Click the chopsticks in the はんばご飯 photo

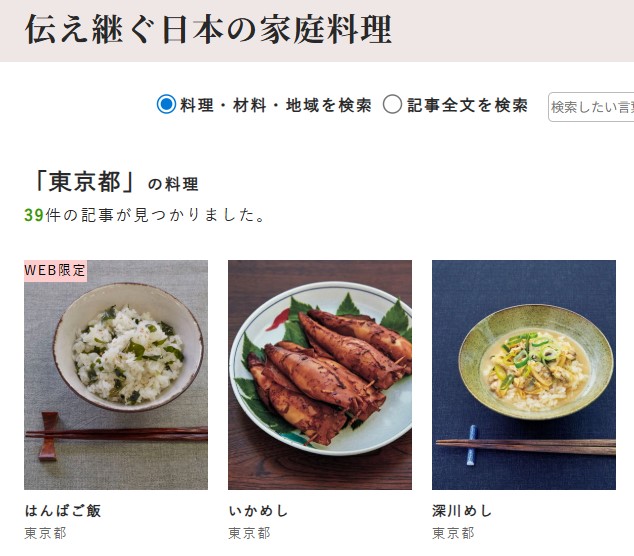pyautogui.click(x=116, y=434)
